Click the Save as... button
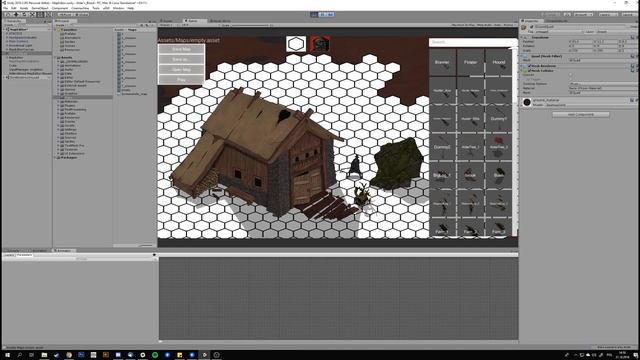The height and width of the screenshot is (360, 640). coord(182,60)
